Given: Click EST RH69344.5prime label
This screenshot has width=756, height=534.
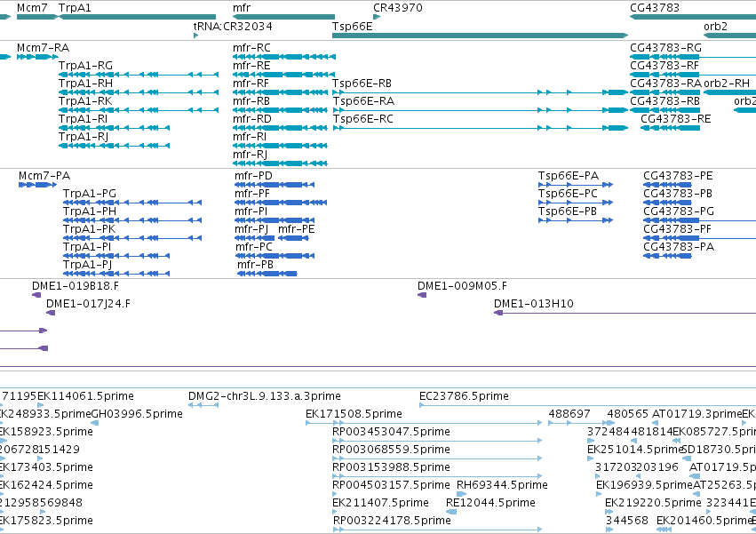Looking at the screenshot, I should click(x=503, y=485).
